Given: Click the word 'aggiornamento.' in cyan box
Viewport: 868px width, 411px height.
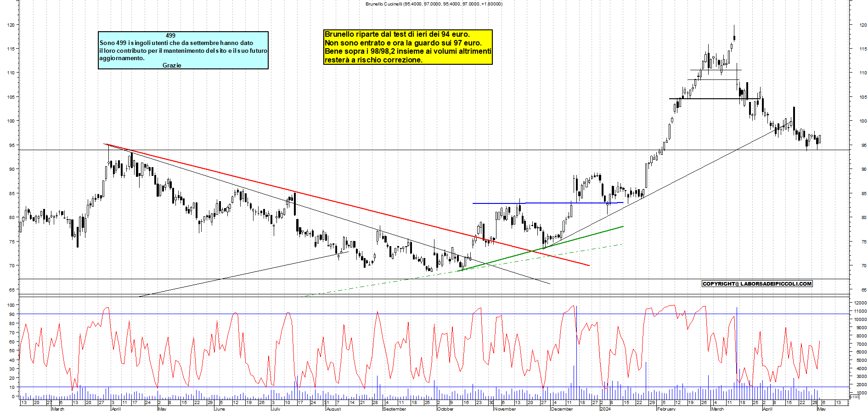Looking at the screenshot, I should (x=122, y=58).
